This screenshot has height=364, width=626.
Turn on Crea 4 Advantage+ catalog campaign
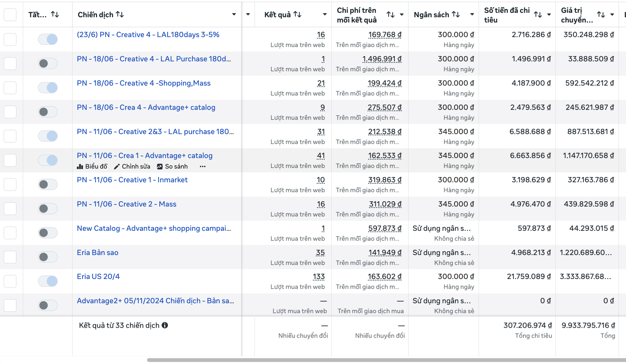[48, 112]
